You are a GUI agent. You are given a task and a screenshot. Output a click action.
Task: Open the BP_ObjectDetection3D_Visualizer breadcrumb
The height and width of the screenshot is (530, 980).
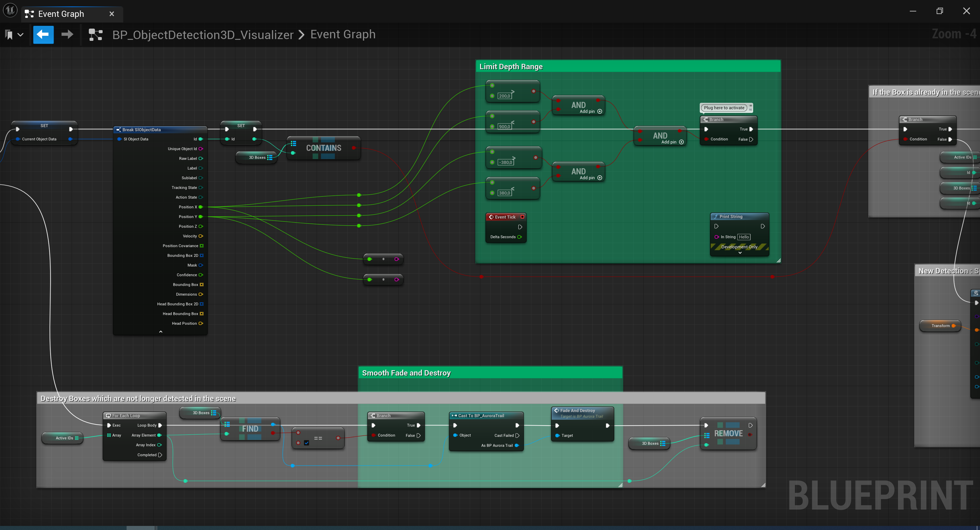click(203, 35)
